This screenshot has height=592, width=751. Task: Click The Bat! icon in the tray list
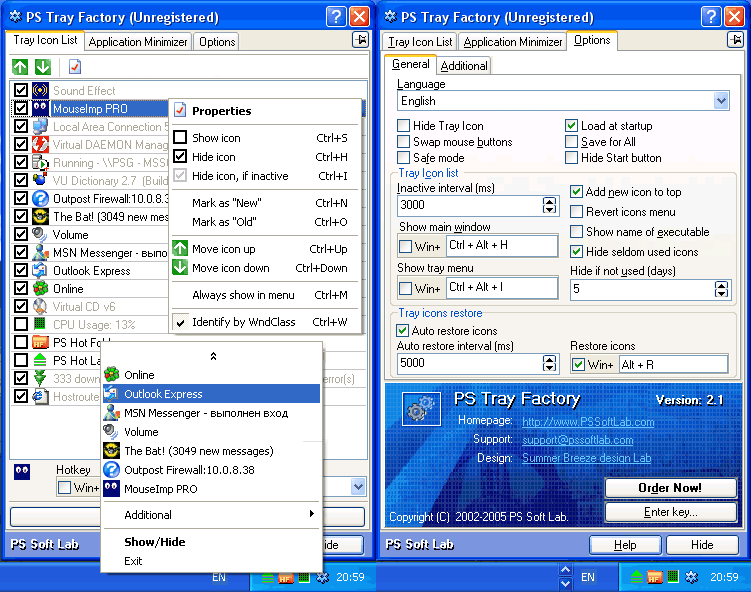(x=40, y=216)
